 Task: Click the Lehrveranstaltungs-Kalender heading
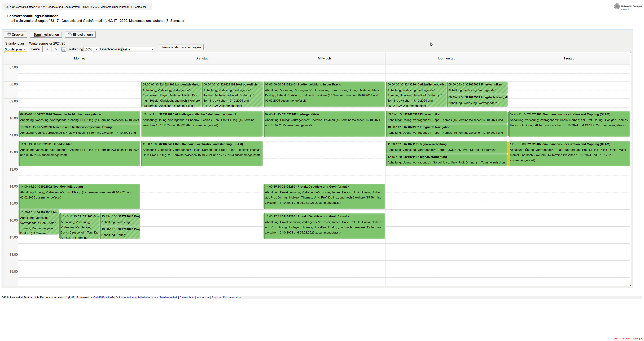coord(33,16)
